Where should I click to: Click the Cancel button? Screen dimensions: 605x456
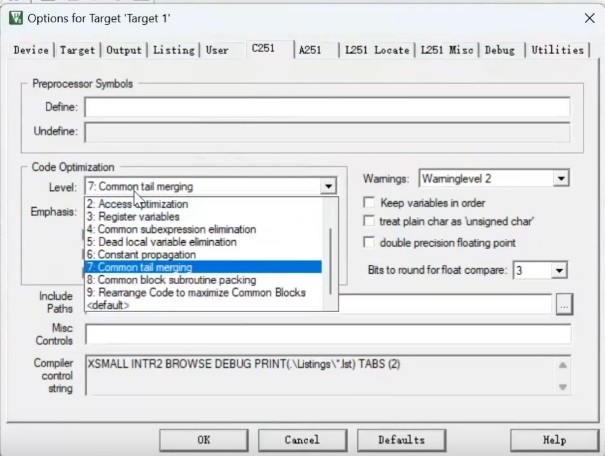point(301,440)
